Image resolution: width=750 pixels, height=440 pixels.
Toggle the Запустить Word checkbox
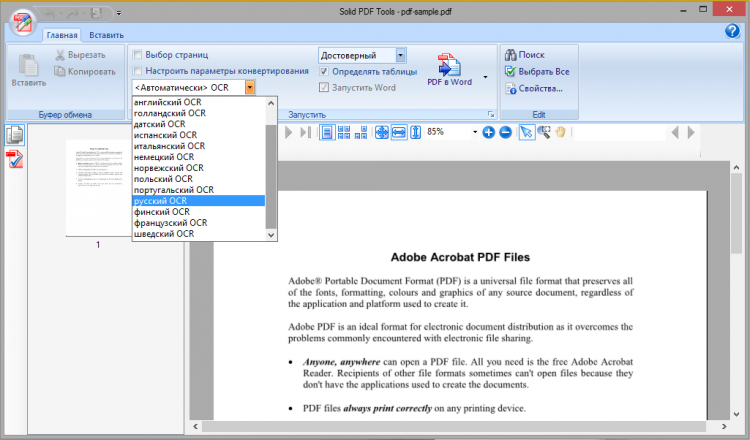tap(324, 88)
